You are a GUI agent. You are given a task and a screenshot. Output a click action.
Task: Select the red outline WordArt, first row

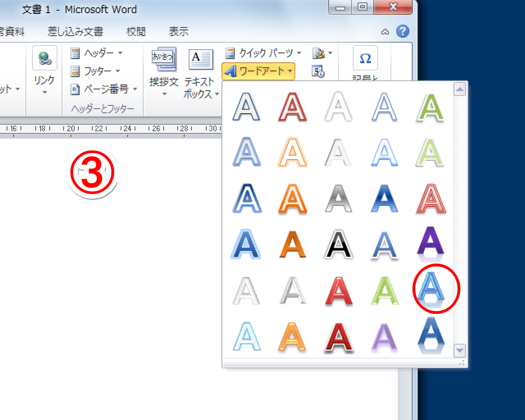coord(292,107)
